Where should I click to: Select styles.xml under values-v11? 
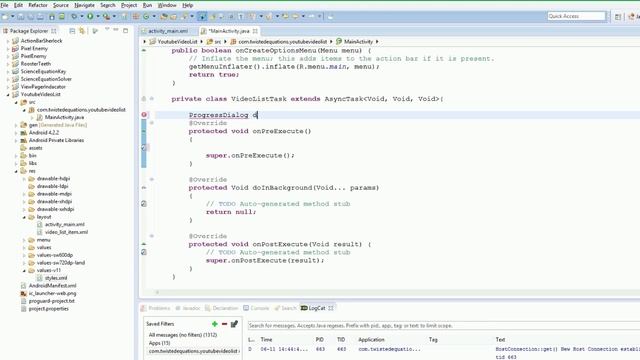pos(56,278)
